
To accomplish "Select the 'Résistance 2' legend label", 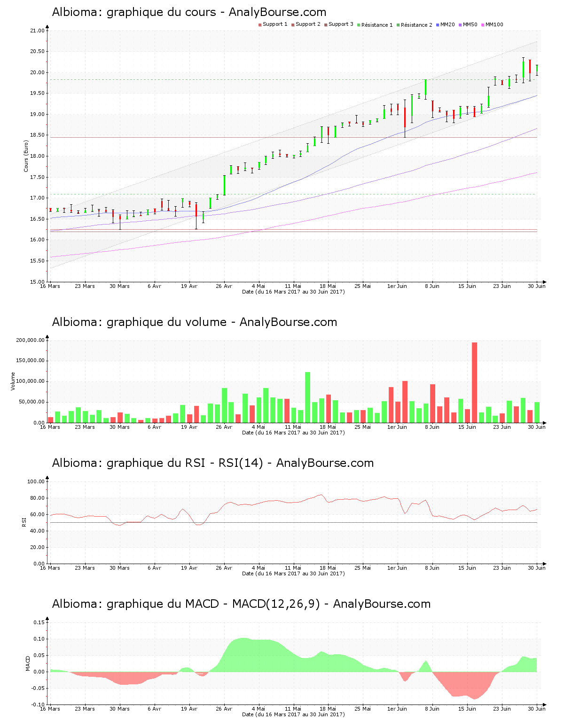I will point(416,25).
